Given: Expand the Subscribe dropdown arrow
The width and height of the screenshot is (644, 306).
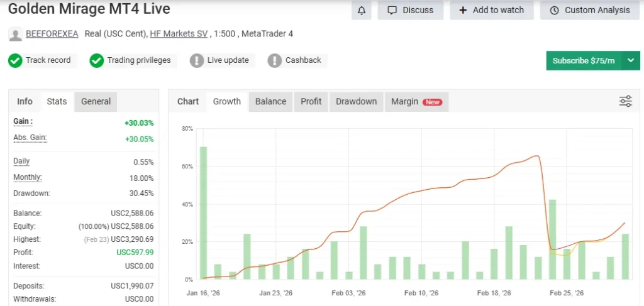Looking at the screenshot, I should [631, 61].
